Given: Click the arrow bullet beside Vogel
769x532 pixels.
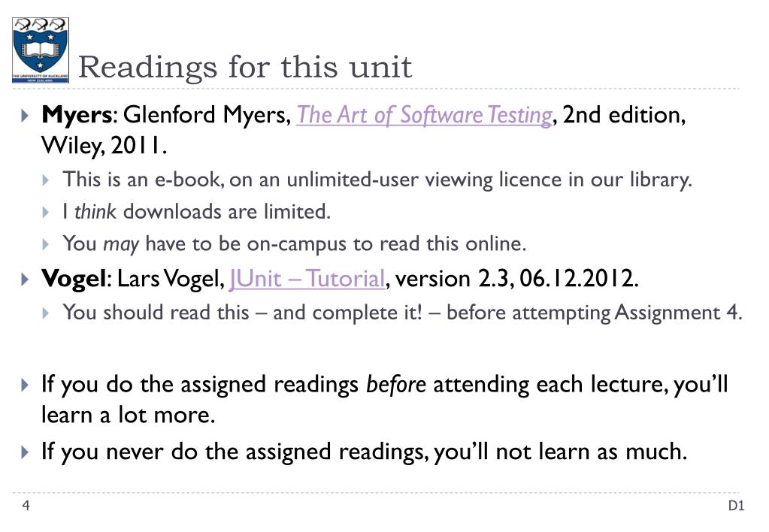Looking at the screenshot, I should pos(25,280).
